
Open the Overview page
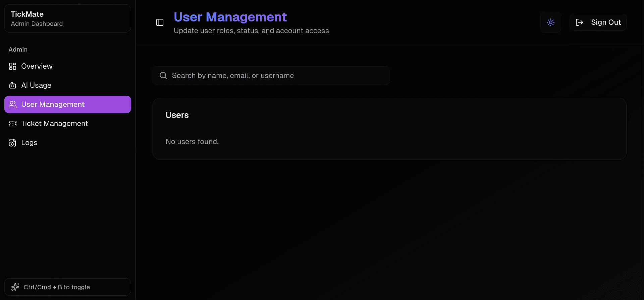click(x=68, y=66)
